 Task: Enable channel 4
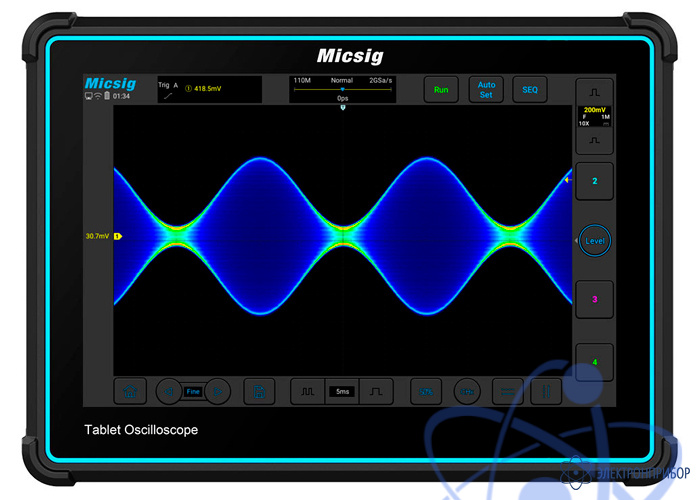[594, 361]
